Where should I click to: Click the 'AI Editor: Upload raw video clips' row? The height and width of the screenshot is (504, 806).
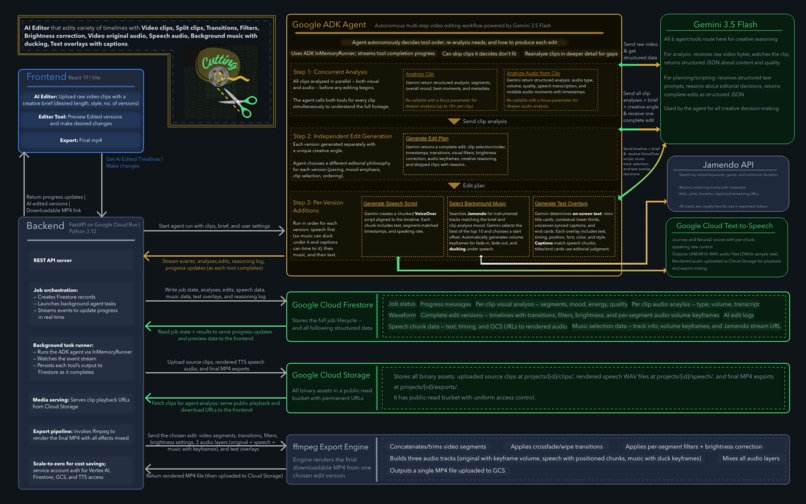pos(81,100)
